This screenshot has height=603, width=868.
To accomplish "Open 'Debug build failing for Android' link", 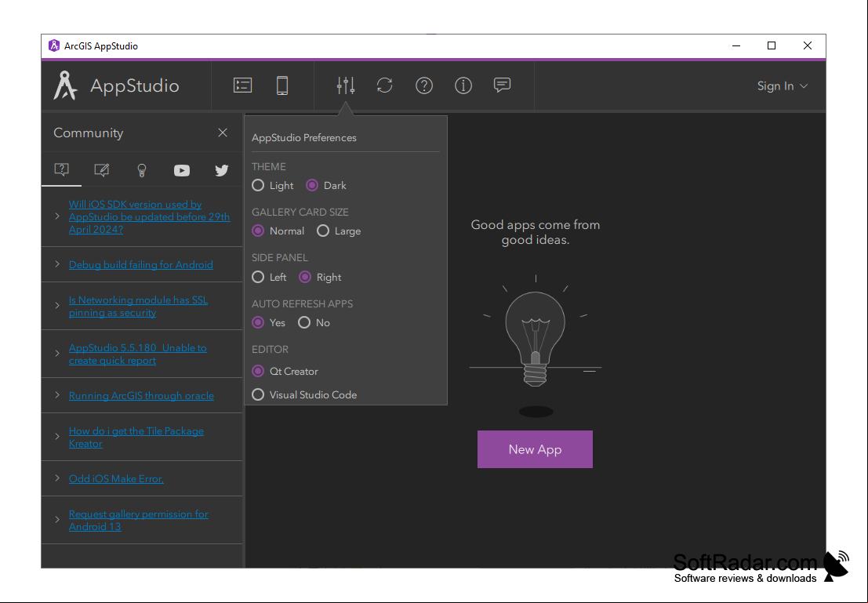I will pyautogui.click(x=140, y=265).
